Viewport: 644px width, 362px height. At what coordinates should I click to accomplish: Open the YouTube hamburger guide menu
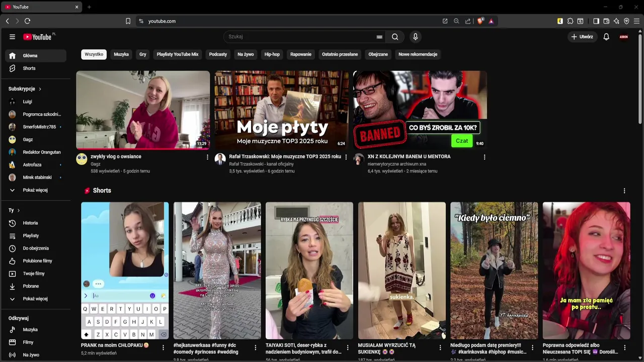click(12, 37)
